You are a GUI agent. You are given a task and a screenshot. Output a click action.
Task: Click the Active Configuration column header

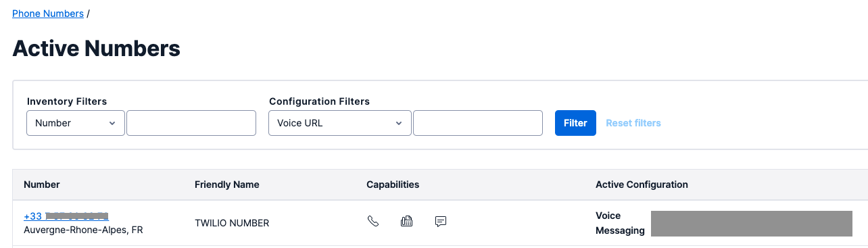642,184
